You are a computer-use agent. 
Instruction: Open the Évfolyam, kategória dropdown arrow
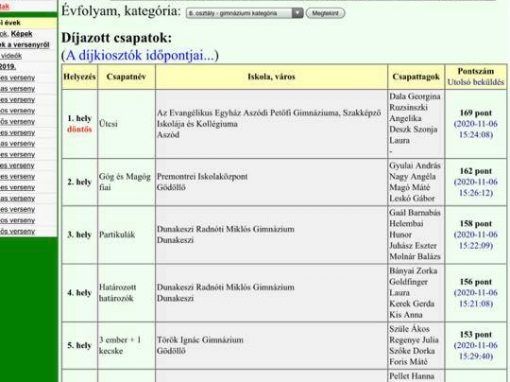click(x=297, y=13)
